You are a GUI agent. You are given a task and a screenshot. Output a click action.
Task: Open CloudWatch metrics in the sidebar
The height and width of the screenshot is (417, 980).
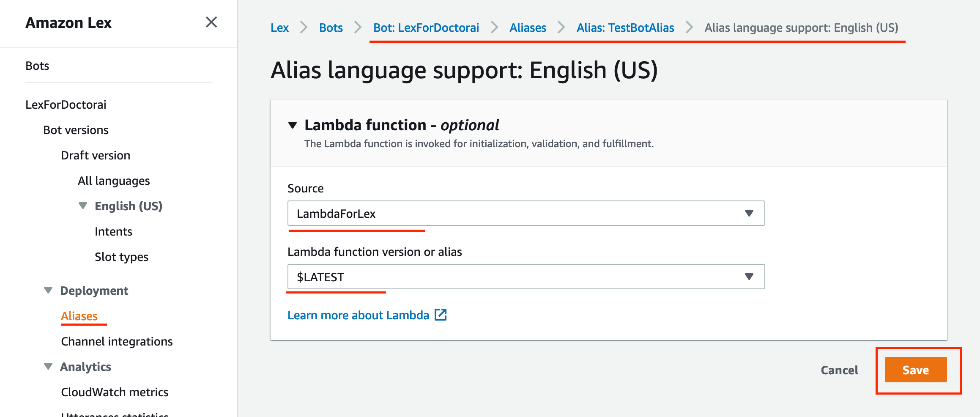point(115,392)
